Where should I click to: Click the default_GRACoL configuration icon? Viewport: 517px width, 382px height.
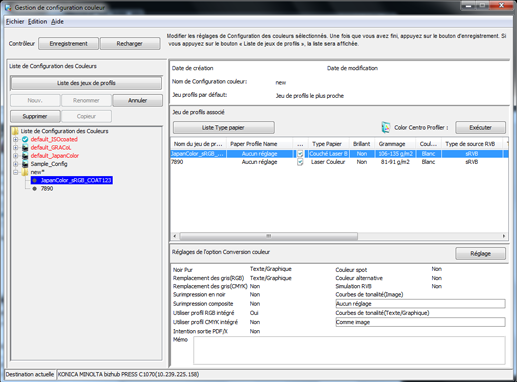point(25,147)
